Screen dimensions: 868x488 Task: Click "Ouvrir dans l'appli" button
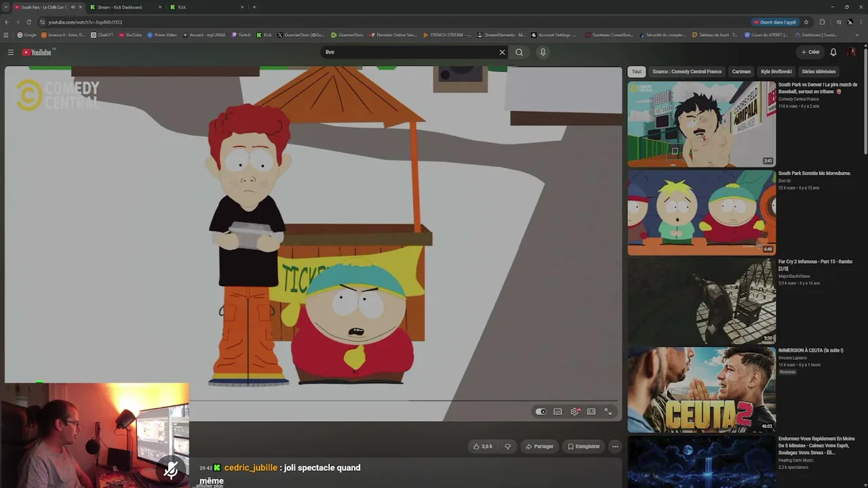[774, 22]
